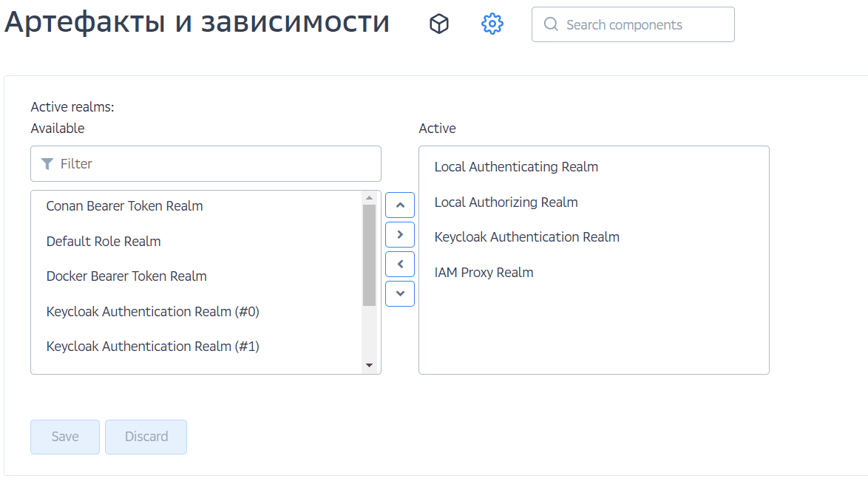Select Default Role Realm in Available list
The image size is (868, 501).
pos(104,242)
